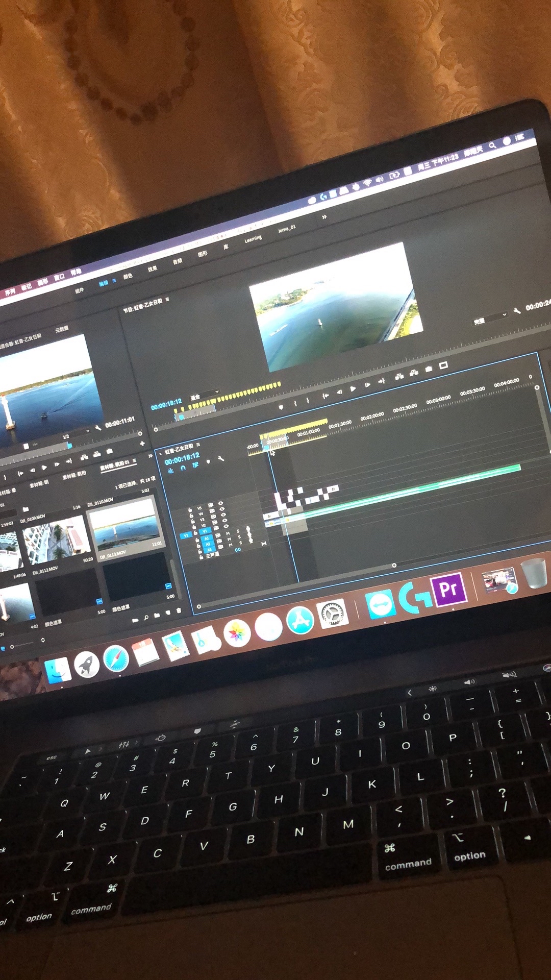This screenshot has height=980, width=551.
Task: Toggle V4 track output eye
Action: [222, 509]
